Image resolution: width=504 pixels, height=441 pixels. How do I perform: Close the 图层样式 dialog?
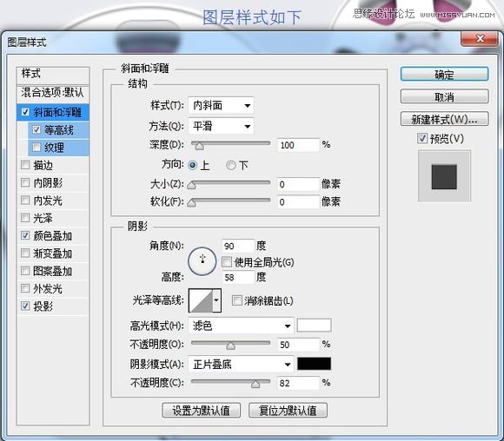[x=480, y=39]
